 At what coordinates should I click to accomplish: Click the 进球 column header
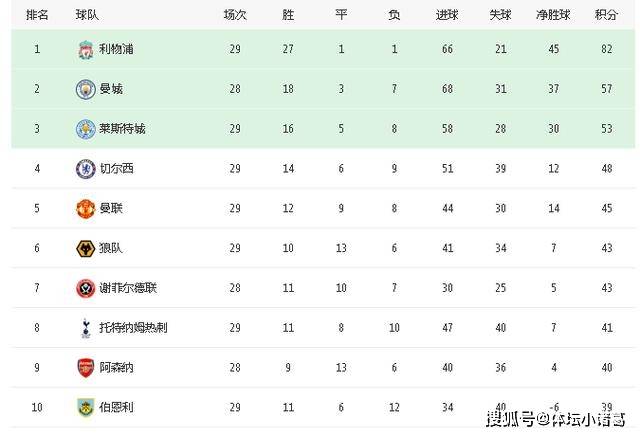tap(447, 15)
